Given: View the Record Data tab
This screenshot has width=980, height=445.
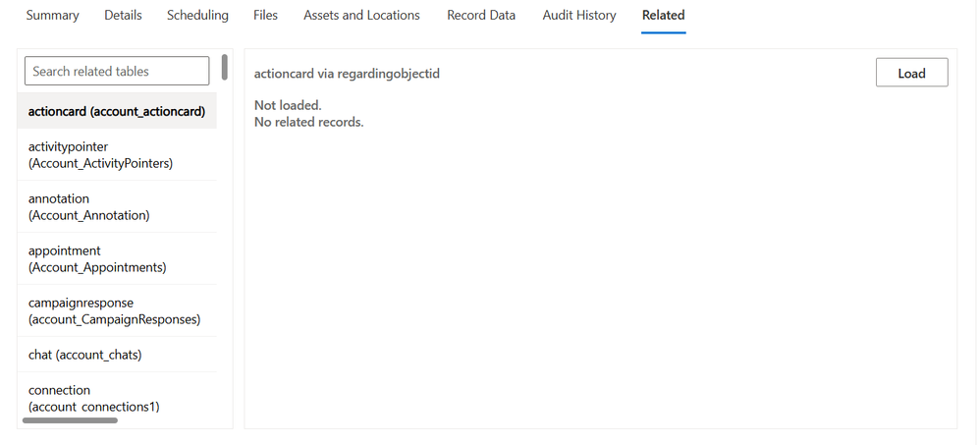Looking at the screenshot, I should [x=481, y=16].
